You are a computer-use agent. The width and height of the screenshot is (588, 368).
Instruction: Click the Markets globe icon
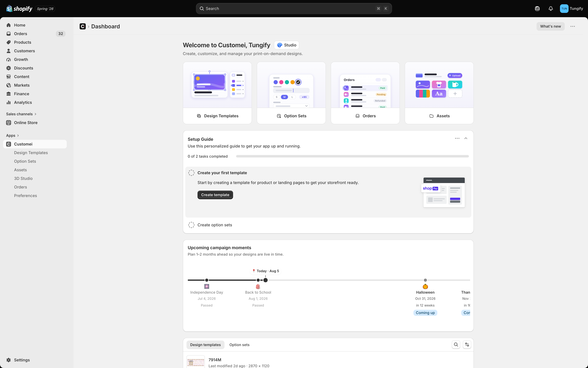click(x=9, y=85)
